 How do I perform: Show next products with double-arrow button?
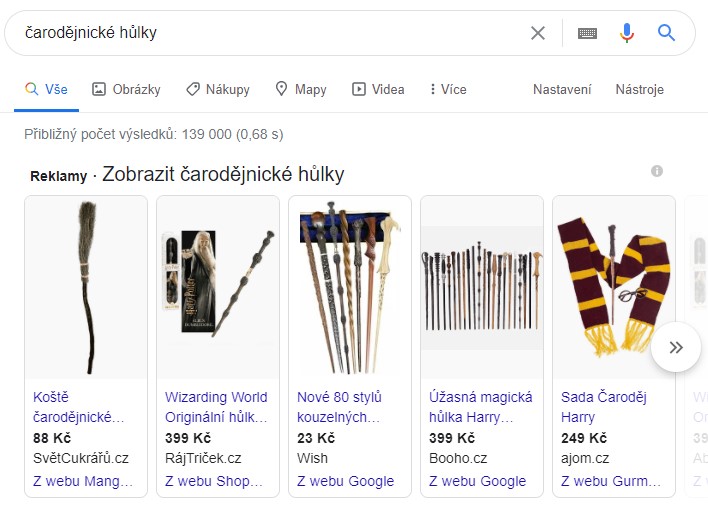click(676, 347)
